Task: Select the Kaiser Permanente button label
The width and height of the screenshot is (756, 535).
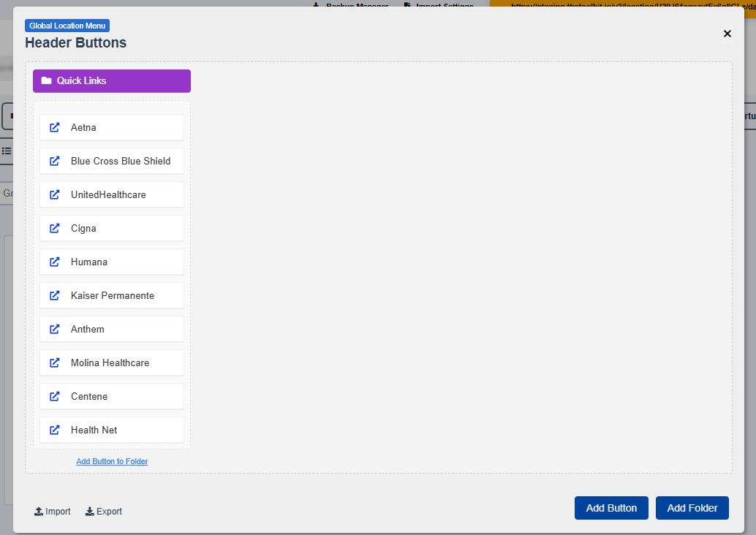Action: pos(113,295)
